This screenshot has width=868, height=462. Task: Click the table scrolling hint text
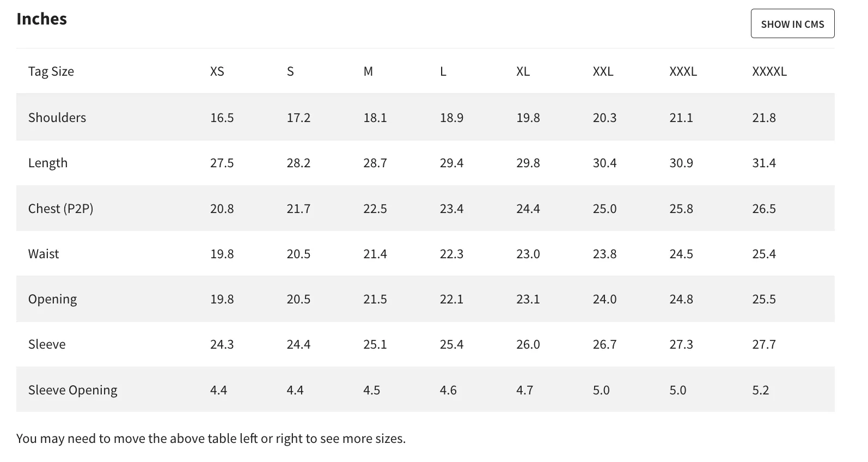tap(211, 439)
